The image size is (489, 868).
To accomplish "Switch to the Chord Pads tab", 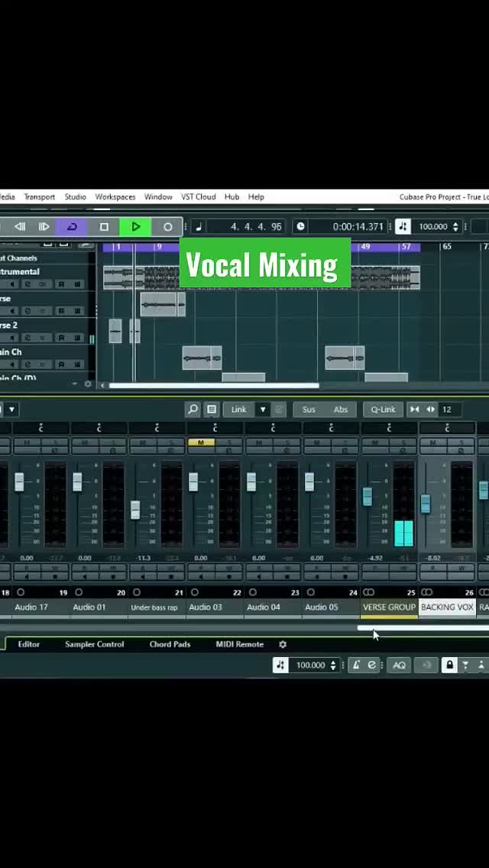I will 170,644.
